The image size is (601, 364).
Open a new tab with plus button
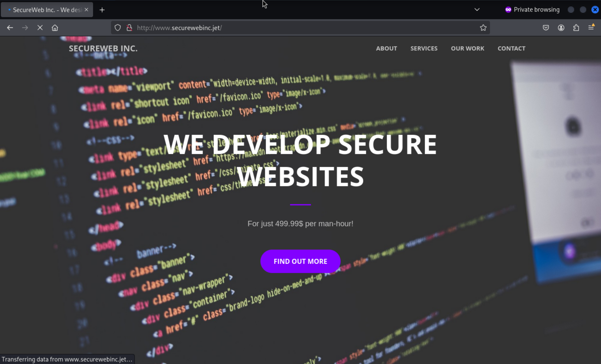102,10
